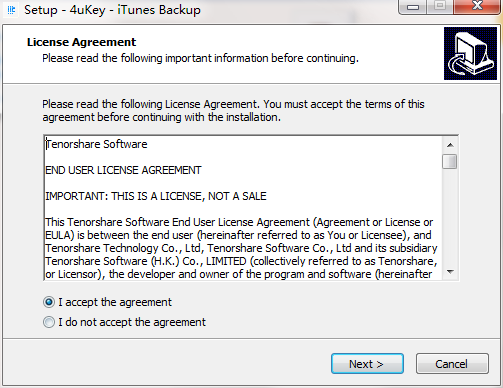Cancel the installation
Image resolution: width=503 pixels, height=388 pixels.
[x=452, y=364]
